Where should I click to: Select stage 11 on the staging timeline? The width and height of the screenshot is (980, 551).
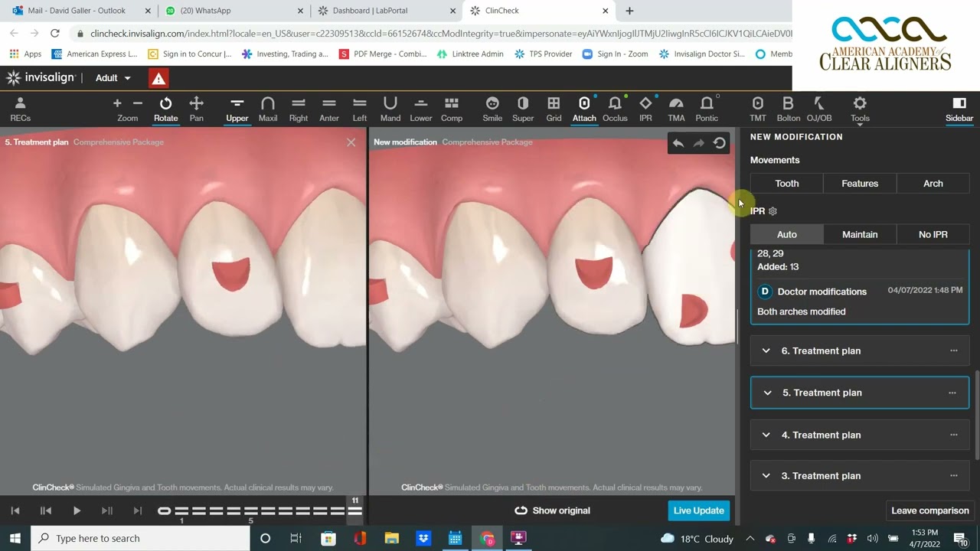(355, 510)
